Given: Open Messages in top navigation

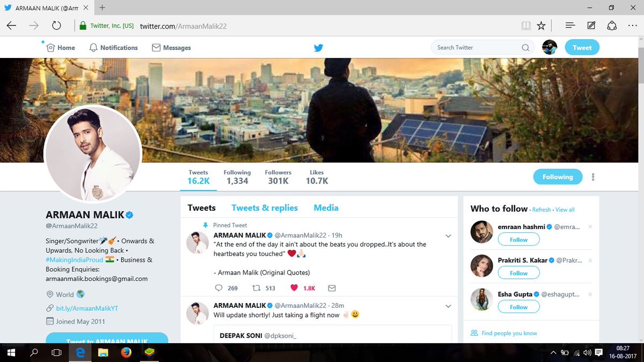Looking at the screenshot, I should pos(171,48).
